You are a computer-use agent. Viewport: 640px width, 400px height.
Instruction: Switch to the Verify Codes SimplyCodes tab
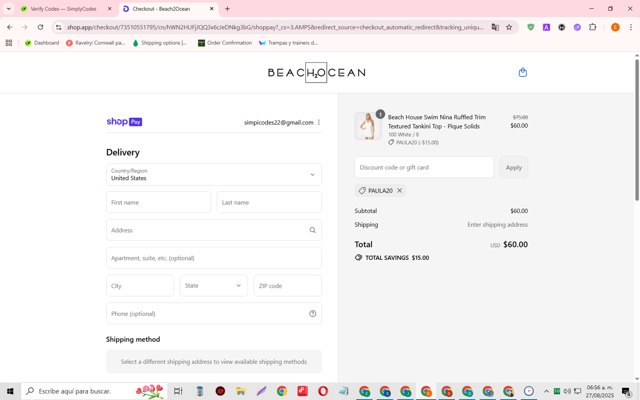[x=64, y=9]
